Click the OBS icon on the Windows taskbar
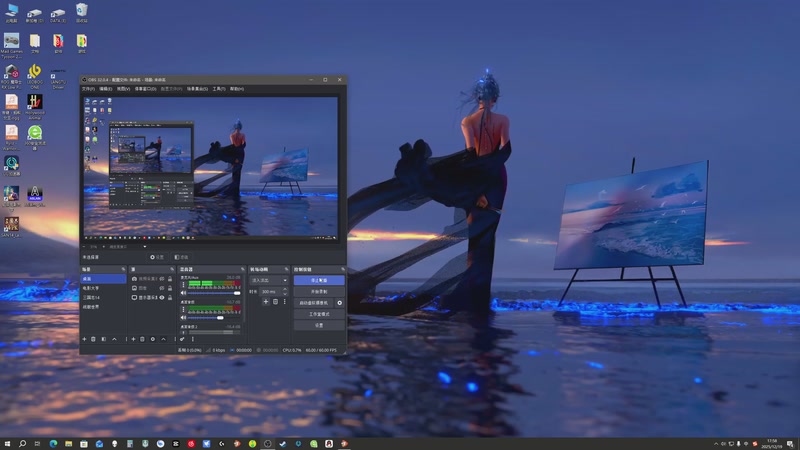The image size is (800, 450). 267,443
